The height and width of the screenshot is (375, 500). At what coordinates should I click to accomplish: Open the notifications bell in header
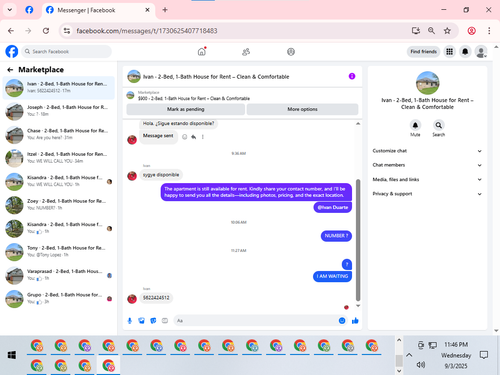(x=465, y=52)
